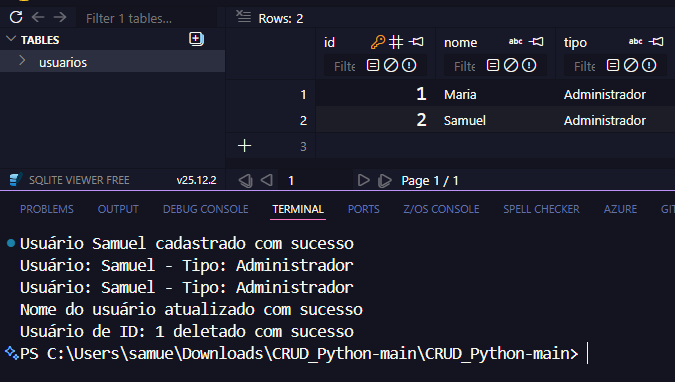Select row number 1
The width and height of the screenshot is (675, 382).
(x=303, y=94)
